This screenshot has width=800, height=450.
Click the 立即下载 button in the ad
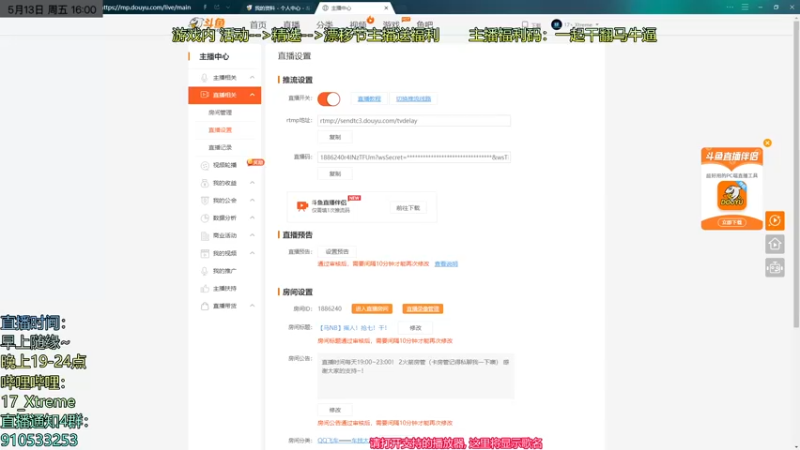pos(732,222)
